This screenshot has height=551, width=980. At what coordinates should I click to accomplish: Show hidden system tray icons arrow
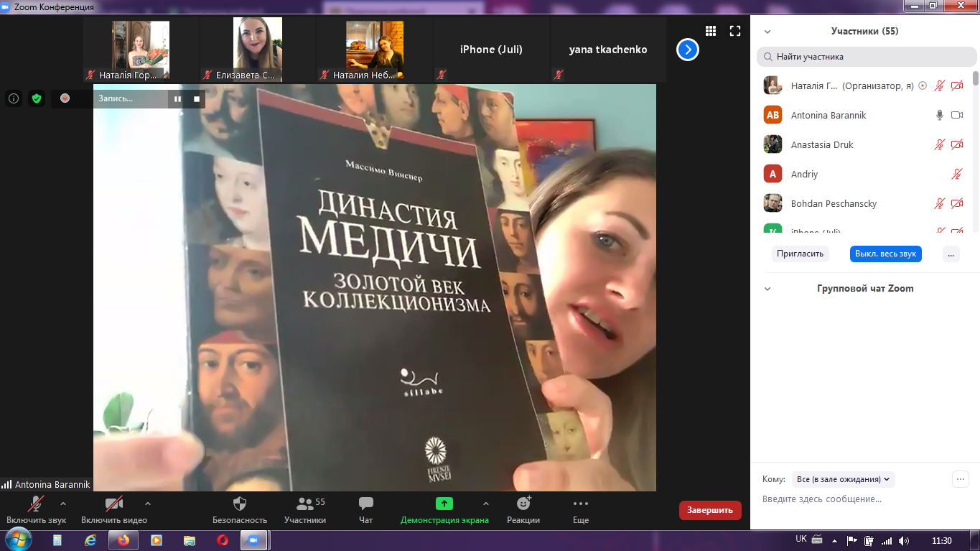click(834, 540)
